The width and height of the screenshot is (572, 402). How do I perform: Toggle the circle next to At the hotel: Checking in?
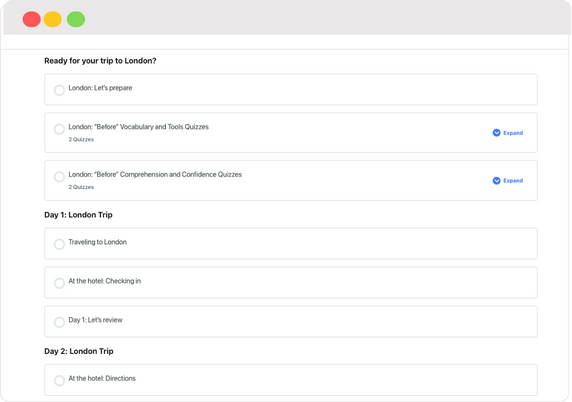[59, 283]
